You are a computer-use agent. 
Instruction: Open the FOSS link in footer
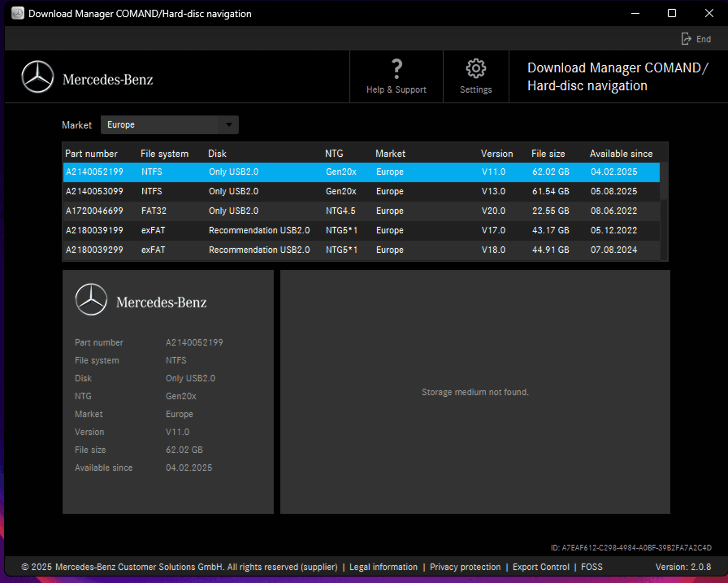click(591, 567)
